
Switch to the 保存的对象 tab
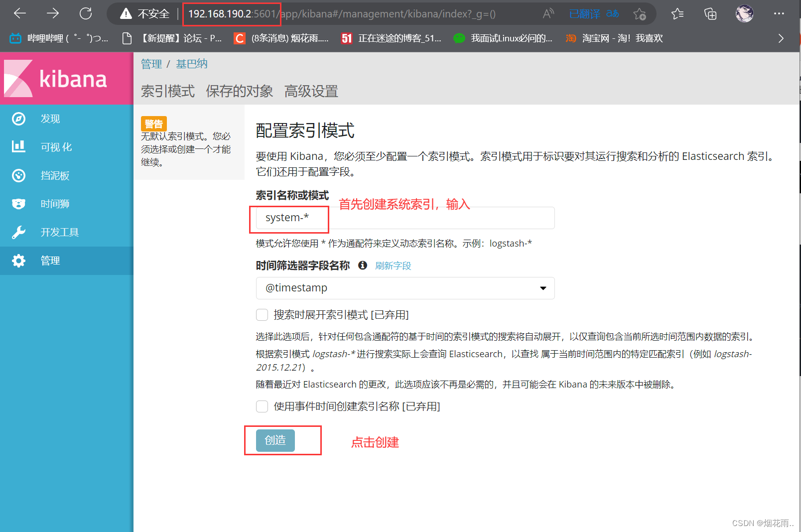point(239,91)
